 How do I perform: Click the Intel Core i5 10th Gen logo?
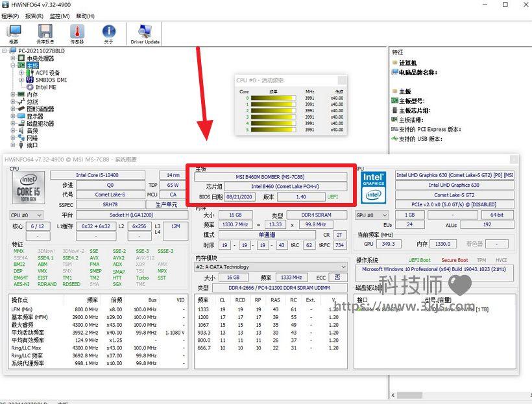(x=29, y=187)
